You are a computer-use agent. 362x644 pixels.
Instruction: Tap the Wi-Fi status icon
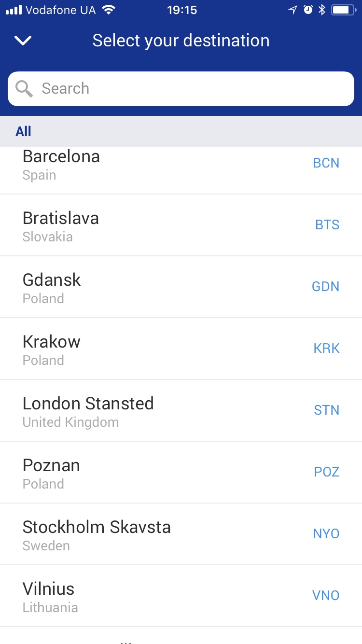[x=109, y=10]
